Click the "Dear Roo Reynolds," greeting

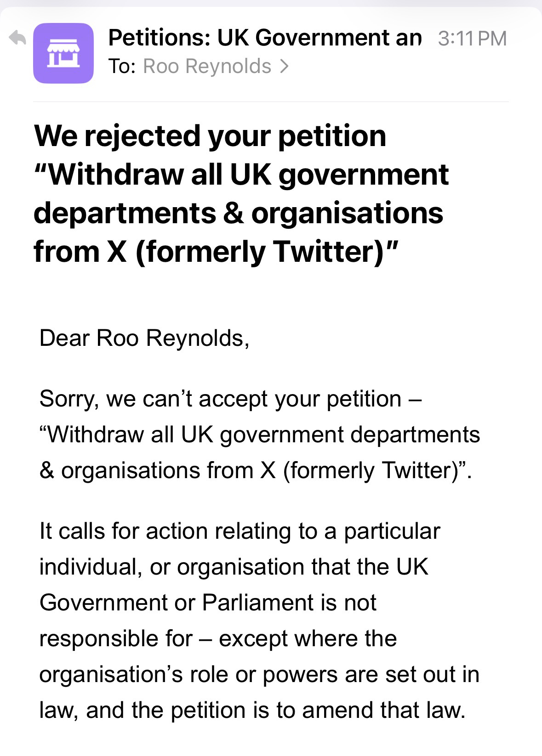tap(144, 339)
